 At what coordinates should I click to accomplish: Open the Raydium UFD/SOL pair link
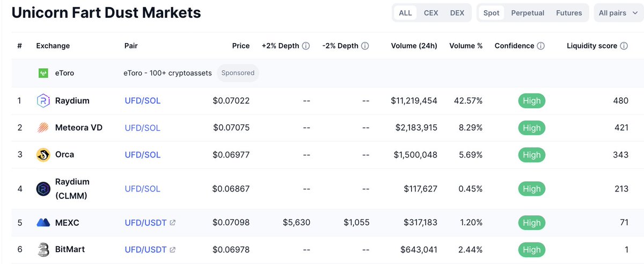click(x=142, y=101)
